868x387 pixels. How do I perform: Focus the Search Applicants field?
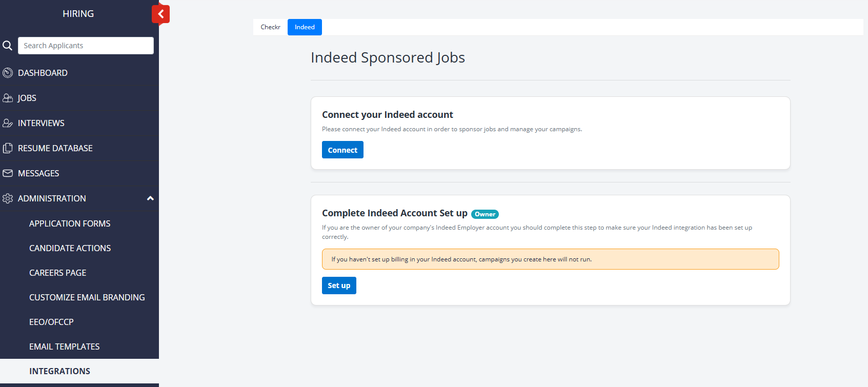86,46
